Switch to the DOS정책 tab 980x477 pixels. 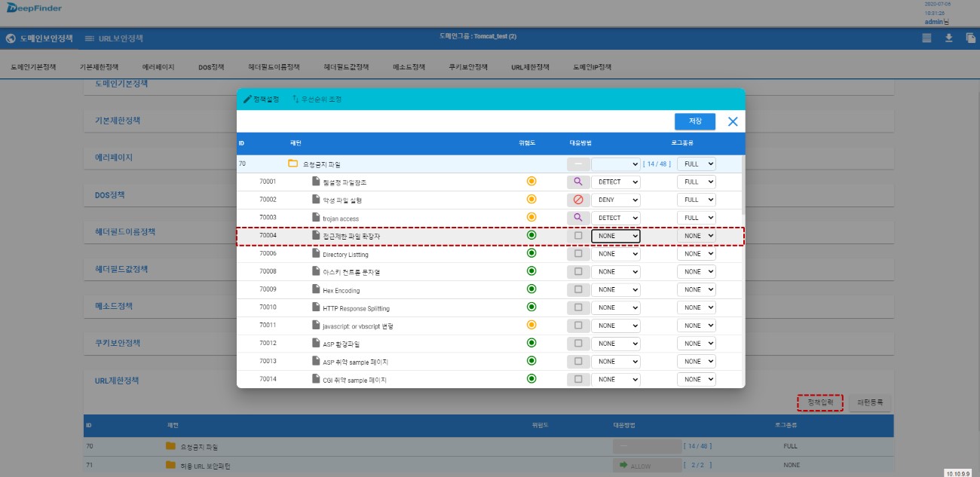[212, 67]
